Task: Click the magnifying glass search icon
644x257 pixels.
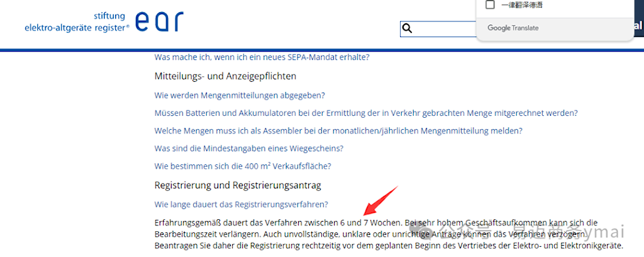Action: click(x=407, y=28)
